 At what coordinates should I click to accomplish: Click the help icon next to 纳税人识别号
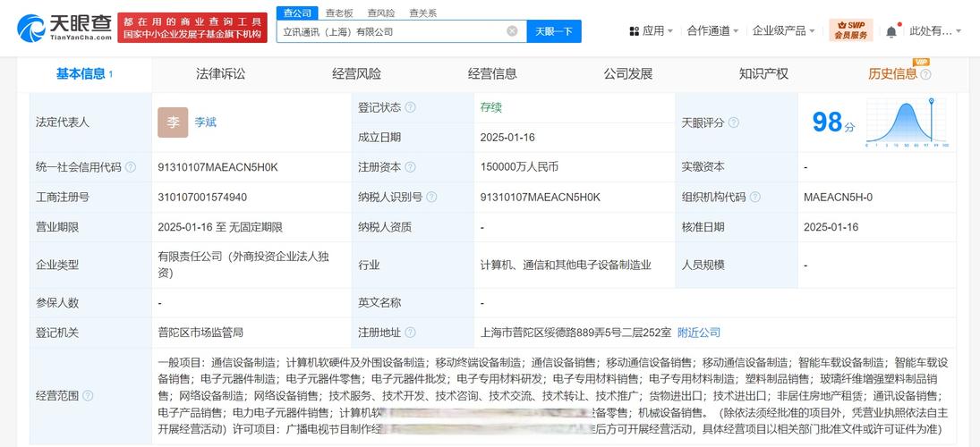click(431, 198)
